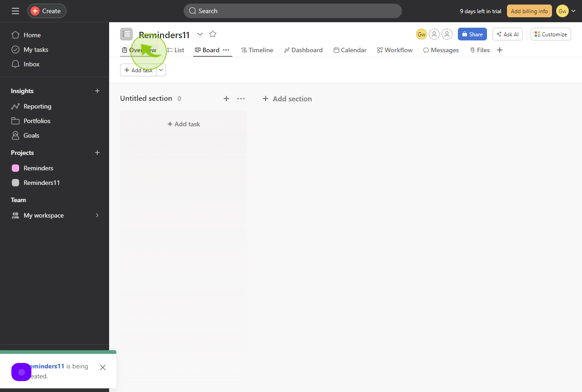The image size is (582, 392).
Task: Click pink Reminders project color square
Action: tap(15, 168)
